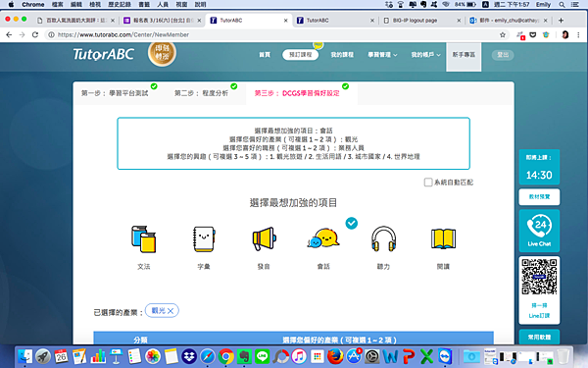Select the 發音 megaphone icon
588x368 pixels.
(264, 238)
